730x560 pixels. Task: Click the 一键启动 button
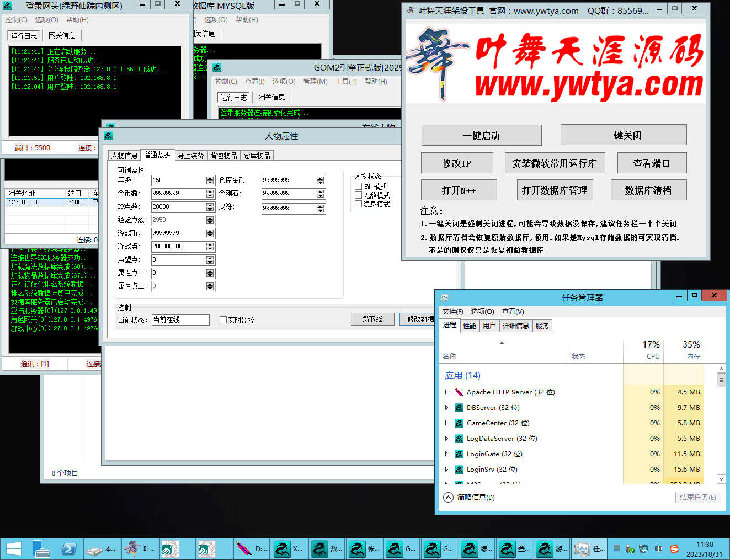coord(481,135)
